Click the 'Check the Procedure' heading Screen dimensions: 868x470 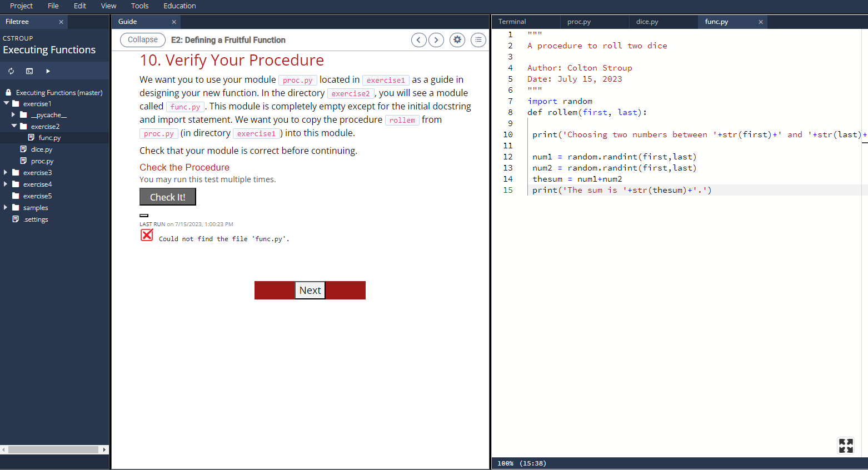(x=184, y=167)
